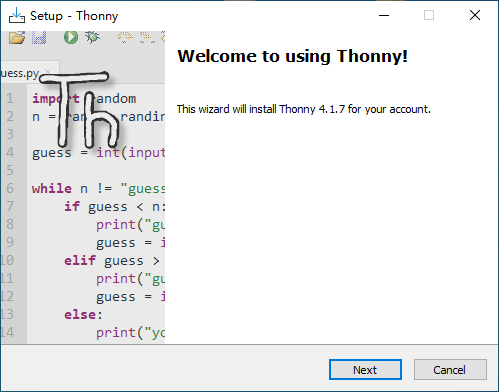Click the blue save floppy icon
The image size is (499, 392).
coord(39,37)
